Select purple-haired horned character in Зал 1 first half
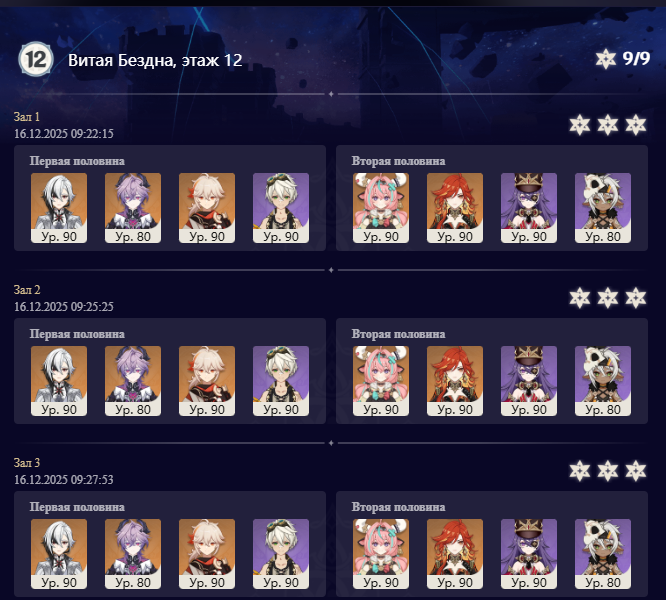The height and width of the screenshot is (600, 666). pyautogui.click(x=133, y=208)
